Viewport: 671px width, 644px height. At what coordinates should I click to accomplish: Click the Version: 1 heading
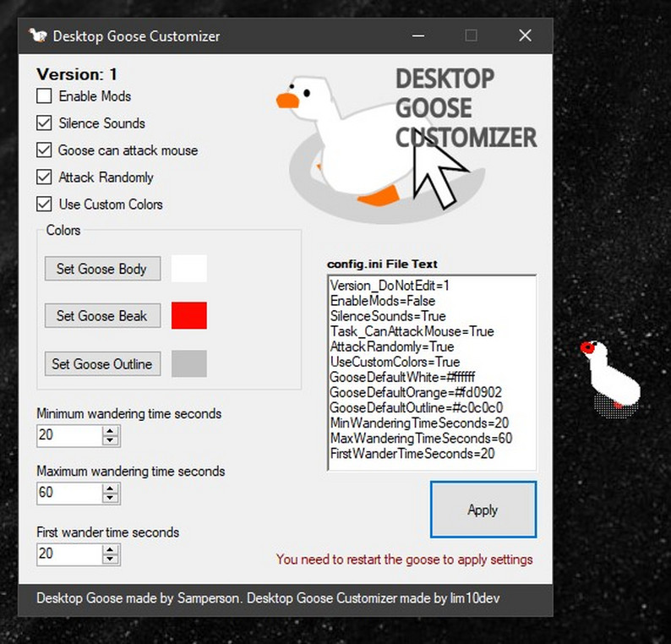pyautogui.click(x=77, y=74)
